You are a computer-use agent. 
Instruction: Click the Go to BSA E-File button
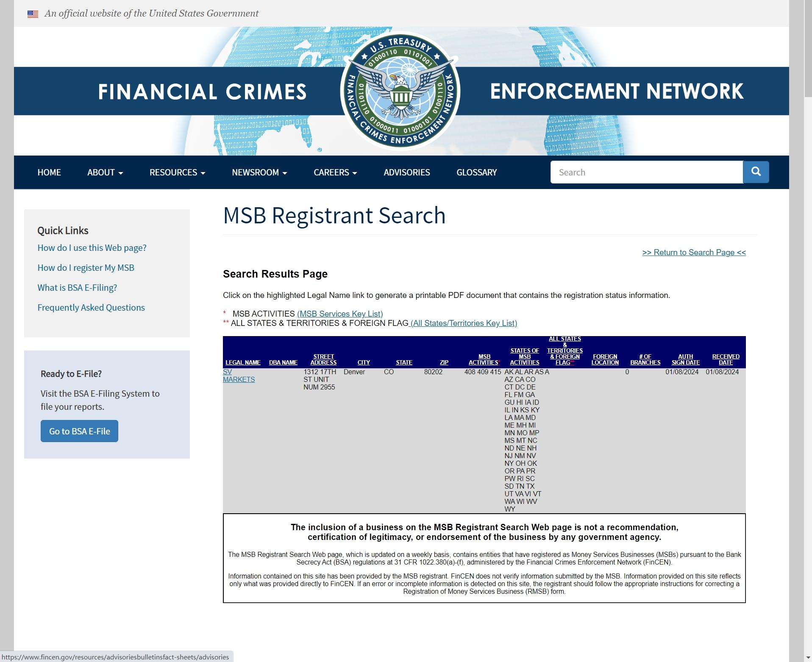click(79, 431)
